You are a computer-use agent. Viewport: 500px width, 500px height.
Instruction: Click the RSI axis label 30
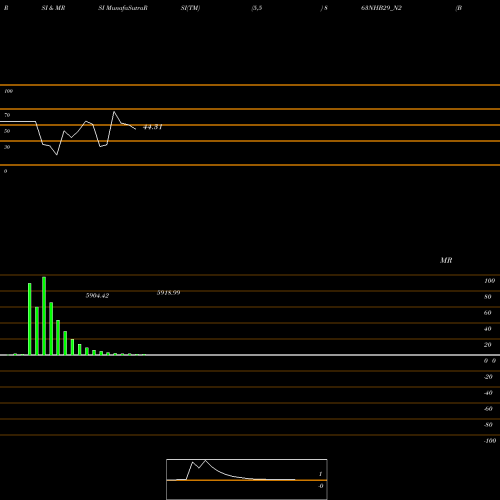point(7,147)
